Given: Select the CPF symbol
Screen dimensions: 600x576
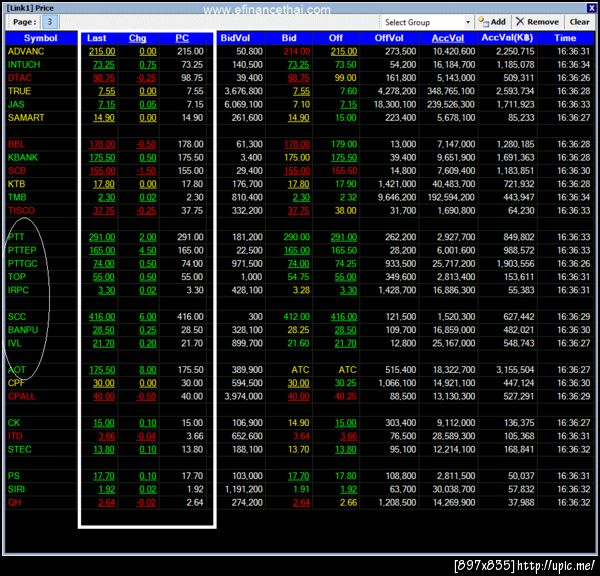Looking at the screenshot, I should click(x=16, y=383).
